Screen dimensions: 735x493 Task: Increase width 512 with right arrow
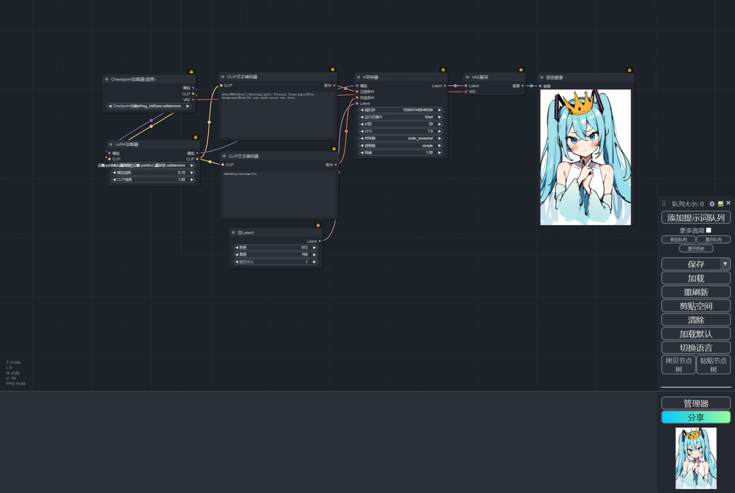(x=315, y=247)
